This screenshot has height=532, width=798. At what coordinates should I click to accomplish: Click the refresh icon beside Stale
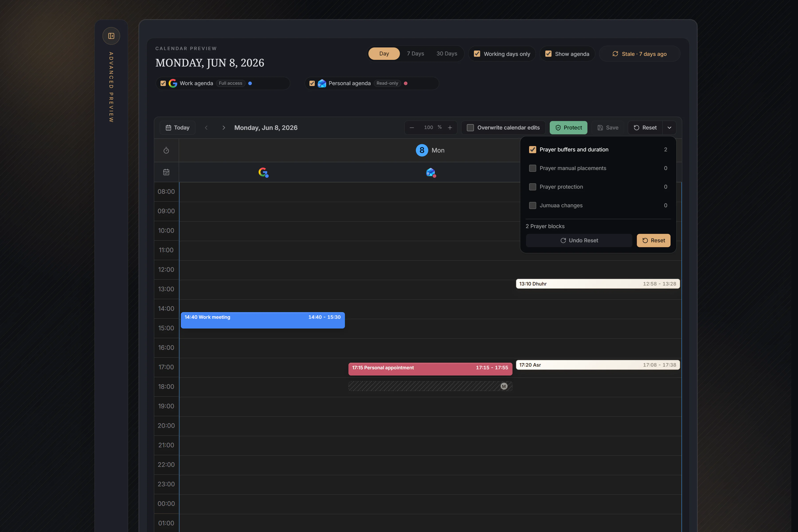tap(615, 54)
